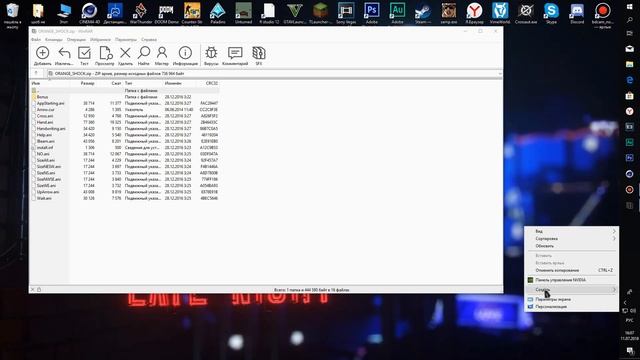Open the Просмотр (View file) toolbar icon
Screen dimensions: 640x360
pos(104,56)
